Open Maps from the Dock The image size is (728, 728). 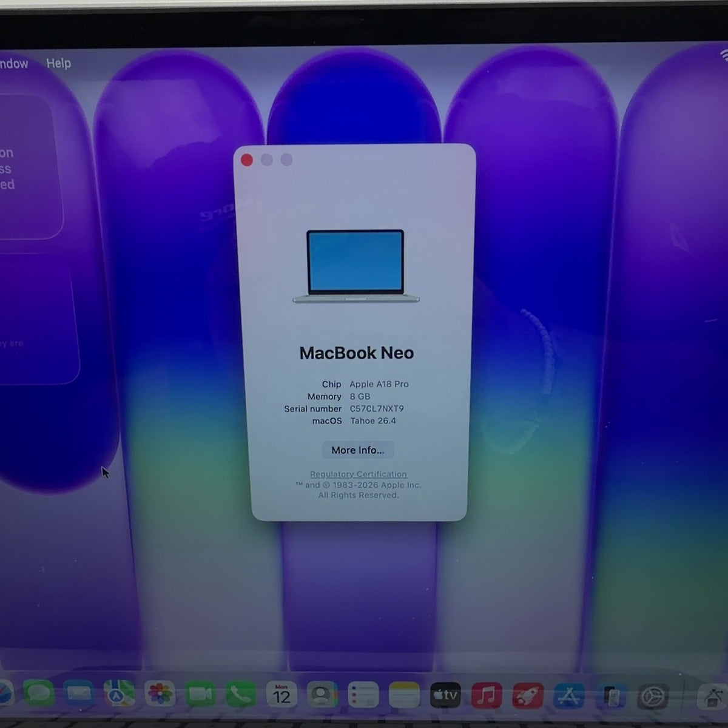click(x=120, y=695)
